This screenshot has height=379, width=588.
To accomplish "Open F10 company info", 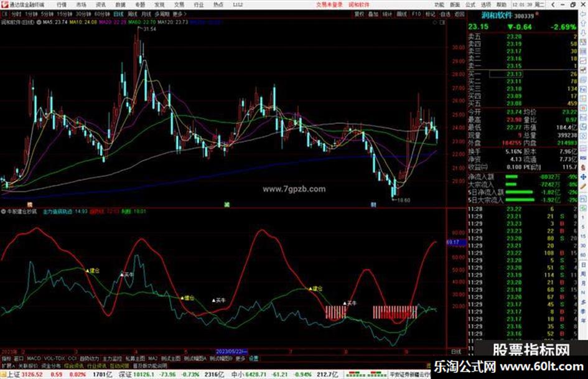I will pos(416,14).
